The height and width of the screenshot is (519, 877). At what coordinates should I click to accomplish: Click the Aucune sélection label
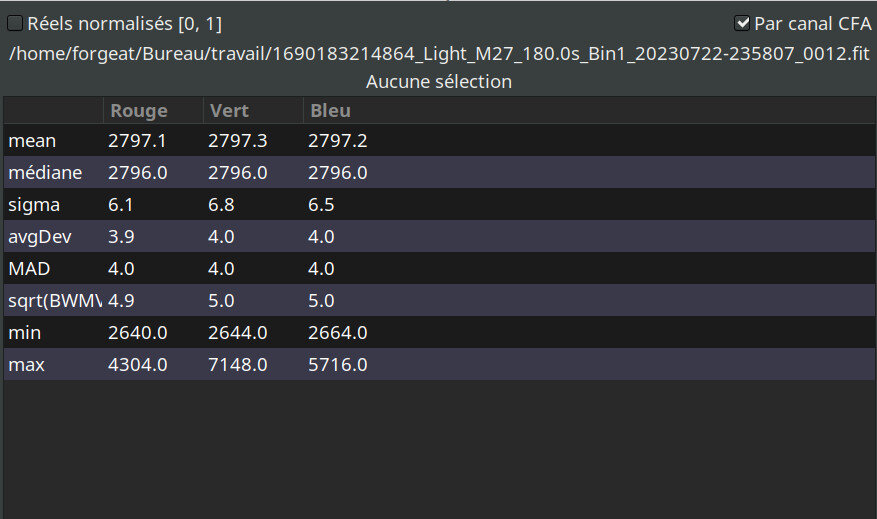[438, 82]
